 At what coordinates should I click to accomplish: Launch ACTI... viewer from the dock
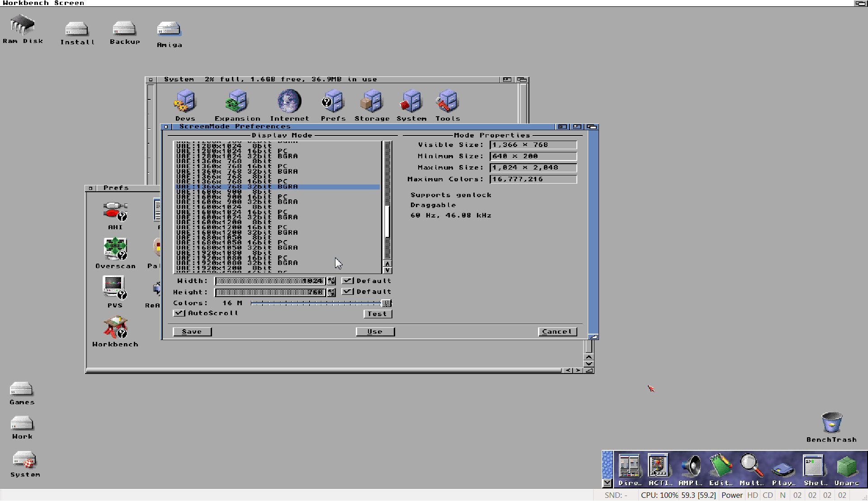659,469
